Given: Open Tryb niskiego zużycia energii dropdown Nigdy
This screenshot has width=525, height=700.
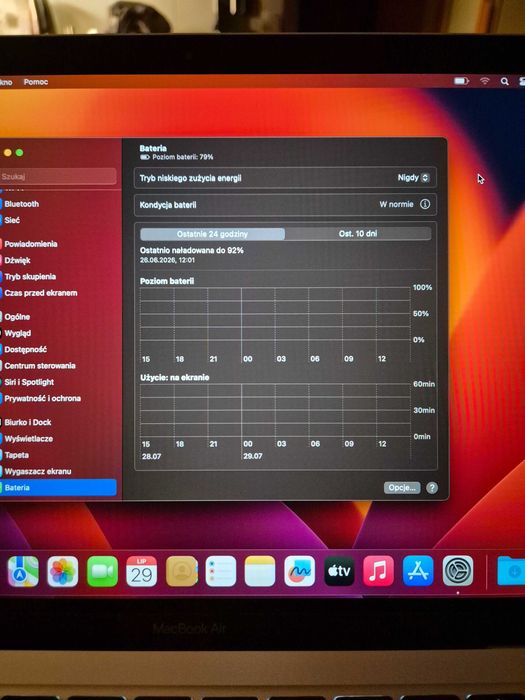Looking at the screenshot, I should click(x=413, y=178).
